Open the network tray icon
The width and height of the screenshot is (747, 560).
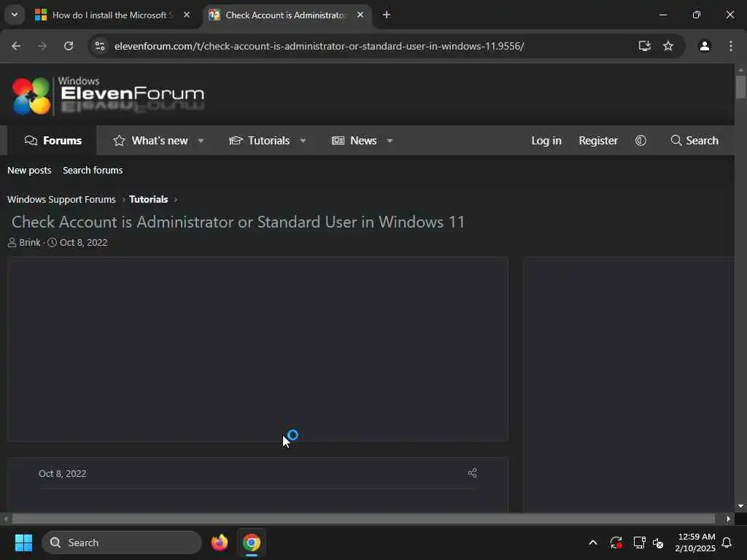coord(639,542)
